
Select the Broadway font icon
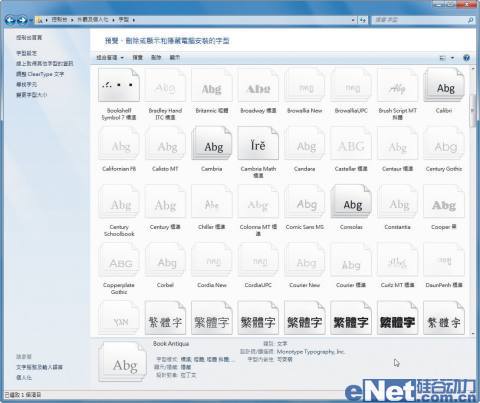(258, 85)
